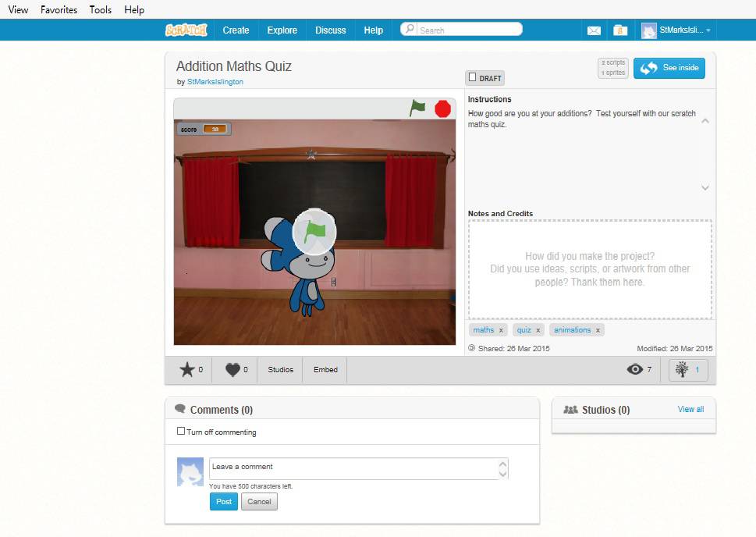Enable Turn off commenting checkbox
The height and width of the screenshot is (537, 756).
pyautogui.click(x=181, y=432)
